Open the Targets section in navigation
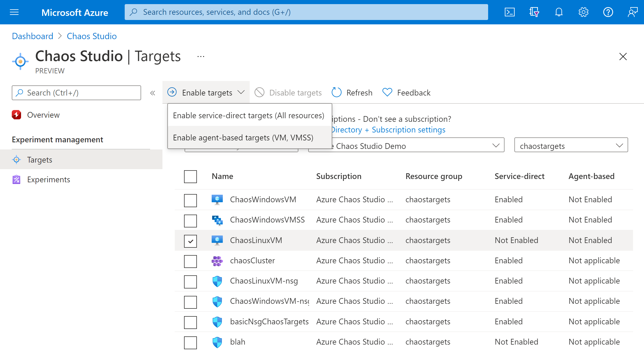This screenshot has height=358, width=644. click(39, 160)
